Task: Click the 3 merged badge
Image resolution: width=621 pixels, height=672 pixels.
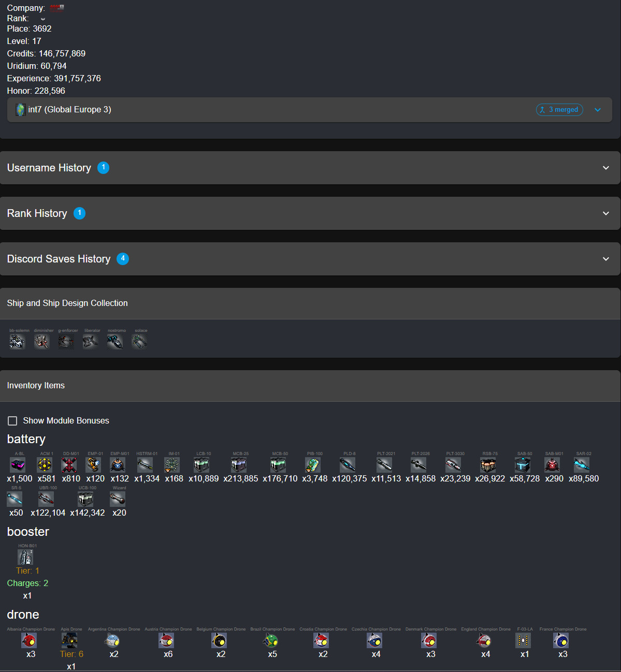Action: pos(559,110)
